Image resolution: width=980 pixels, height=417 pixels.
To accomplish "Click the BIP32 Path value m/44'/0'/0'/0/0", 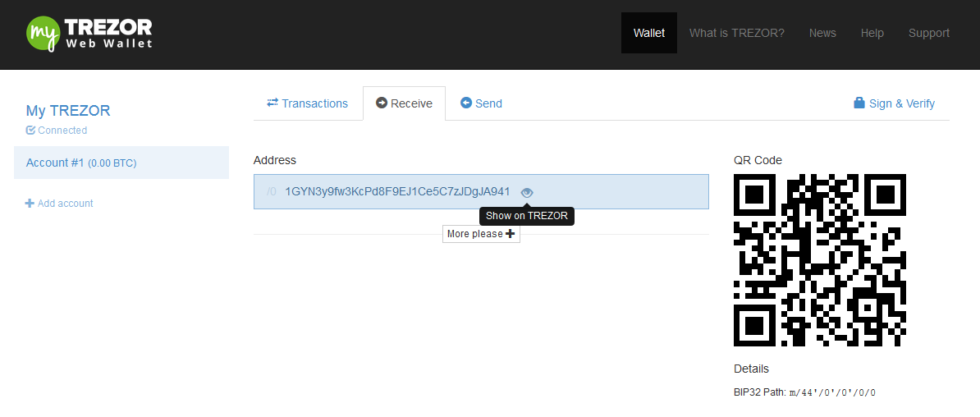I will coord(833,392).
